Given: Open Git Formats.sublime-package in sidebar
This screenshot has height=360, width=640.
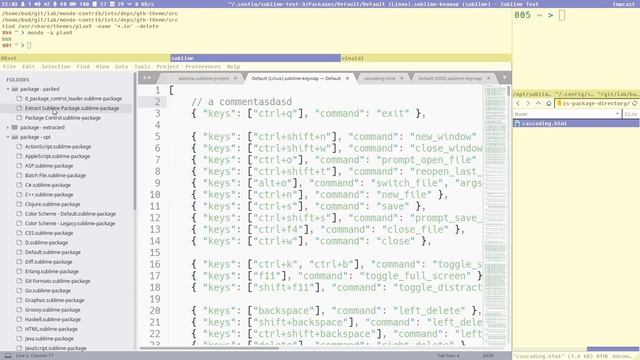Looking at the screenshot, I should pos(57,281).
